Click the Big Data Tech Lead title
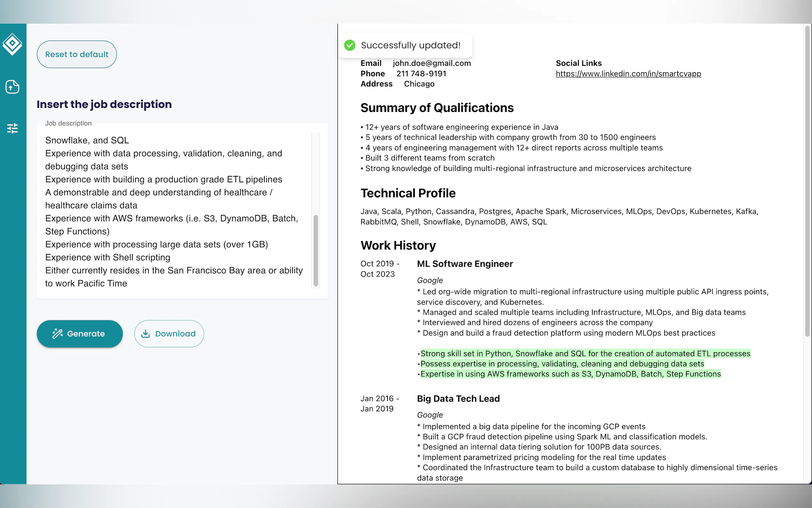This screenshot has height=508, width=812. pyautogui.click(x=458, y=399)
